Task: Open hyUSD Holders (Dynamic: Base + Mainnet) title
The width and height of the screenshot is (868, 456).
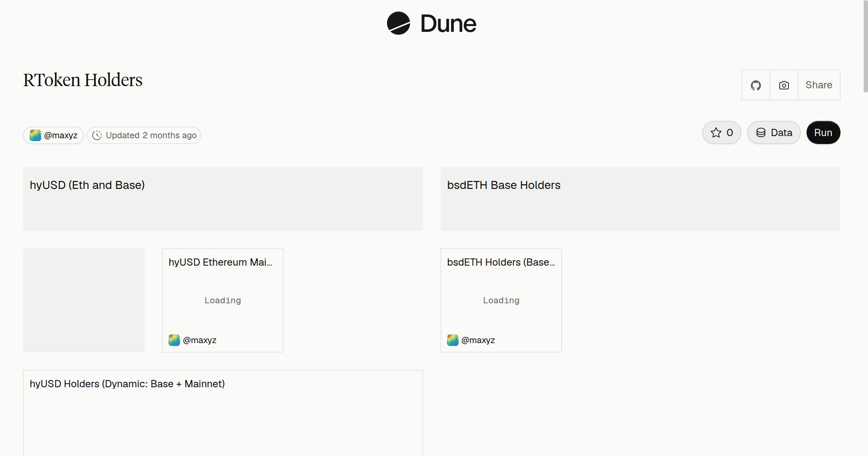Action: pyautogui.click(x=127, y=384)
